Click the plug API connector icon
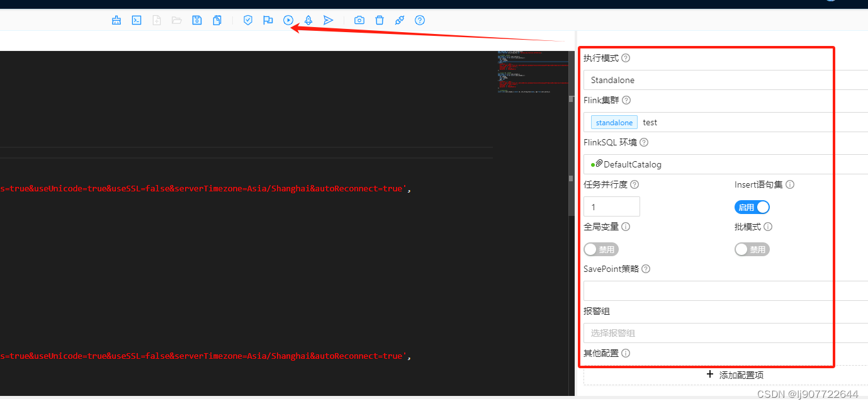This screenshot has width=868, height=406. click(x=400, y=20)
